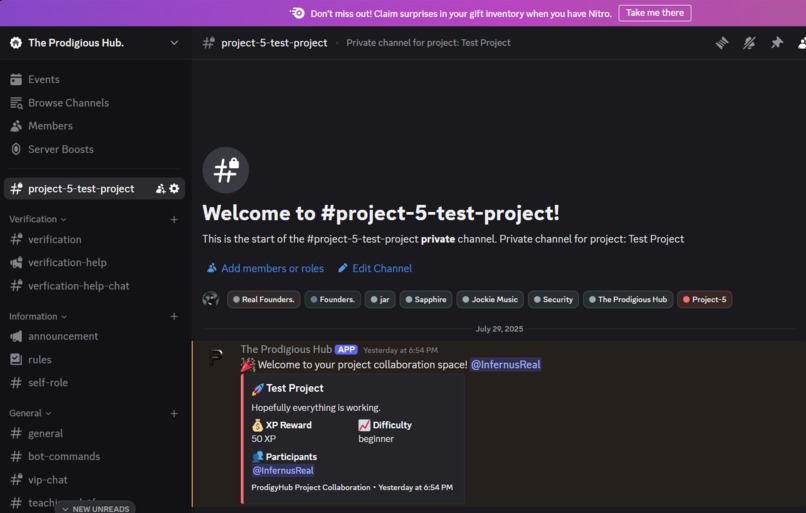The image size is (806, 513).
Task: Click @InfernusReal mention in welcome message
Action: pyautogui.click(x=506, y=364)
